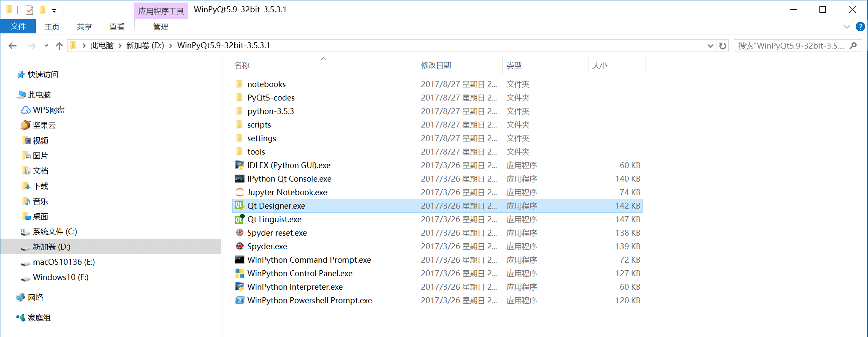This screenshot has width=868, height=337.
Task: Click the properties checkmark quick access icon
Action: coord(29,10)
